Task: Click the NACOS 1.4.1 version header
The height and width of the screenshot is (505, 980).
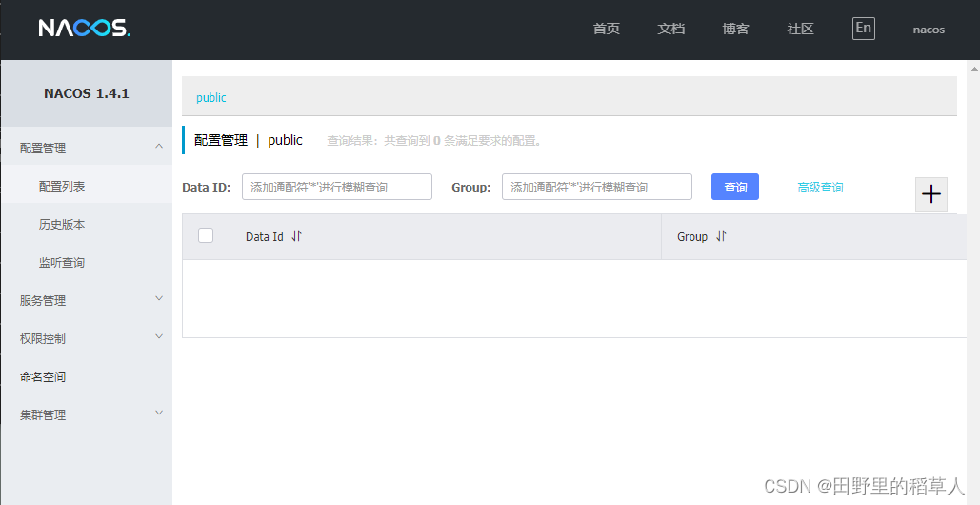Action: click(87, 93)
